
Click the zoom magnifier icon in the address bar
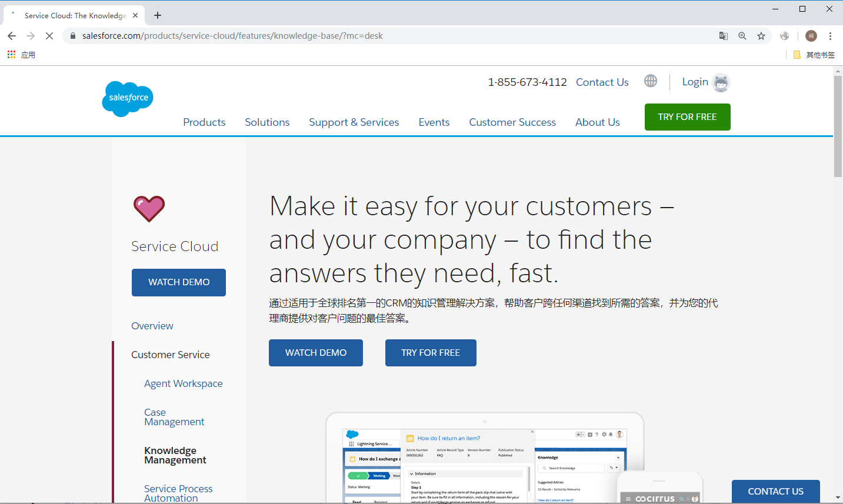pos(742,36)
